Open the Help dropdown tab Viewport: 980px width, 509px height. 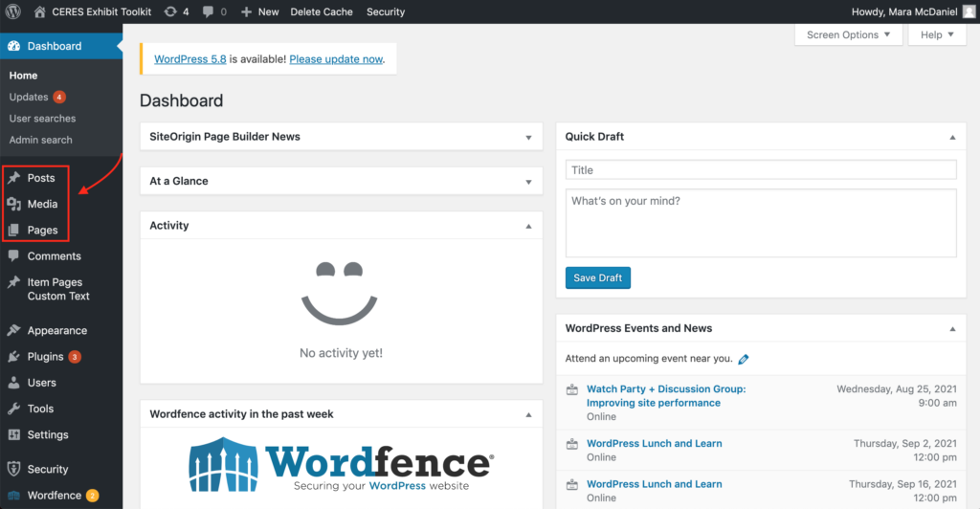point(937,34)
